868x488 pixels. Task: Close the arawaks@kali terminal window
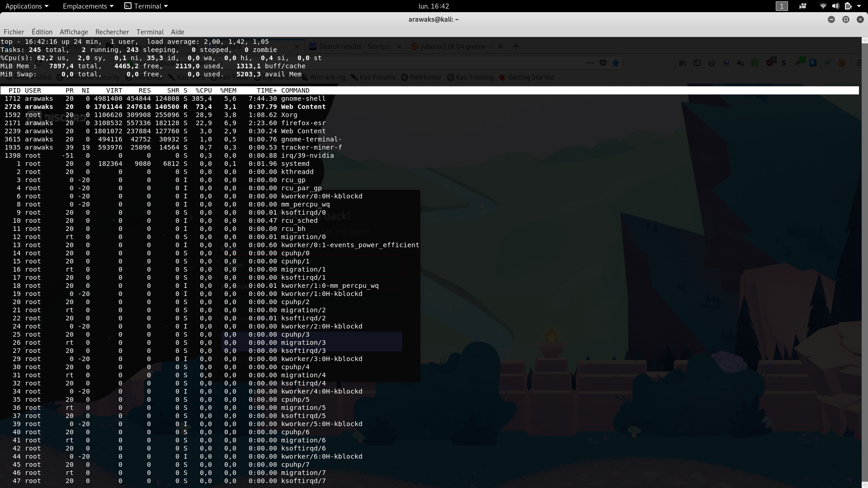[860, 19]
